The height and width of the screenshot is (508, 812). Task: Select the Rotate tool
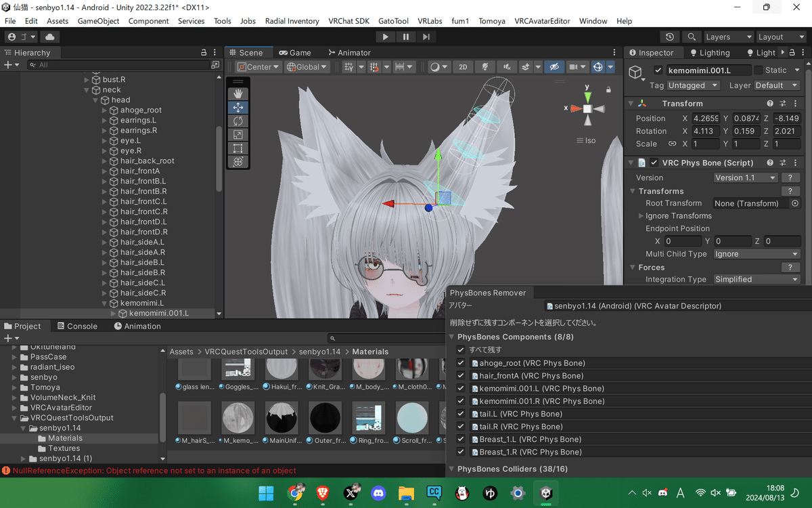tap(238, 121)
